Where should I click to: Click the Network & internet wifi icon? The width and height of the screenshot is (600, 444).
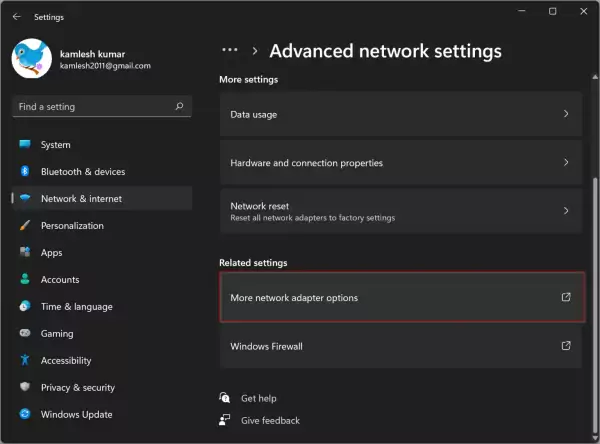(25, 198)
